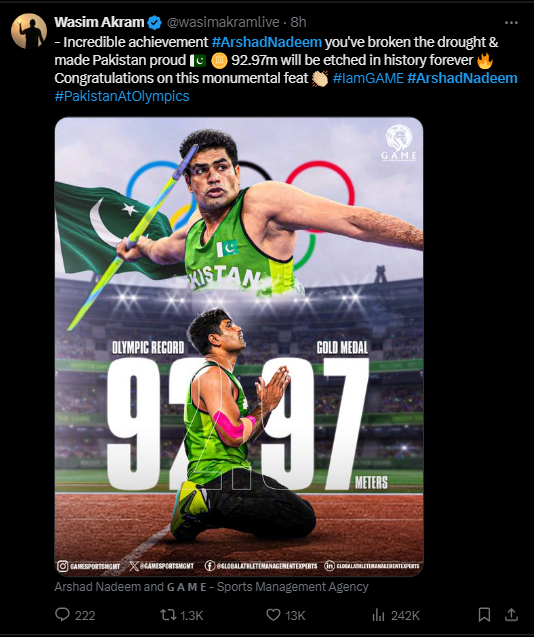Image resolution: width=534 pixels, height=637 pixels.
Task: Open the 8h timestamp link
Action: point(298,22)
